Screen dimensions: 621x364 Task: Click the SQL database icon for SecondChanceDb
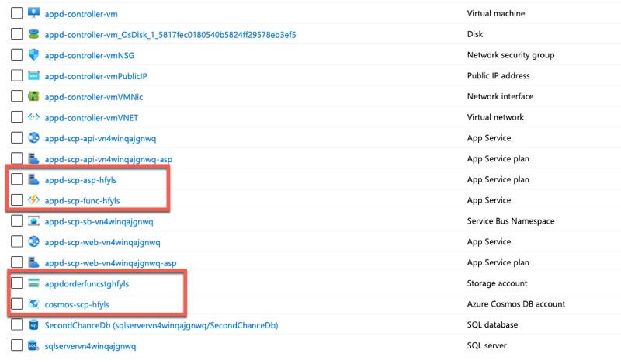[33, 324]
